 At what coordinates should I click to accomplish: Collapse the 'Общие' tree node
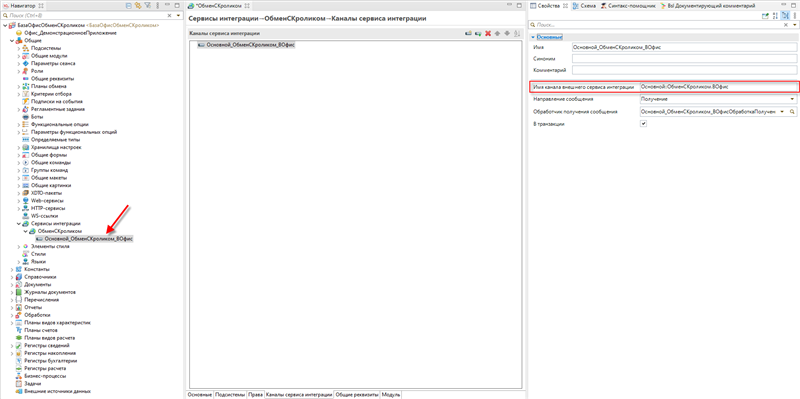[12, 40]
